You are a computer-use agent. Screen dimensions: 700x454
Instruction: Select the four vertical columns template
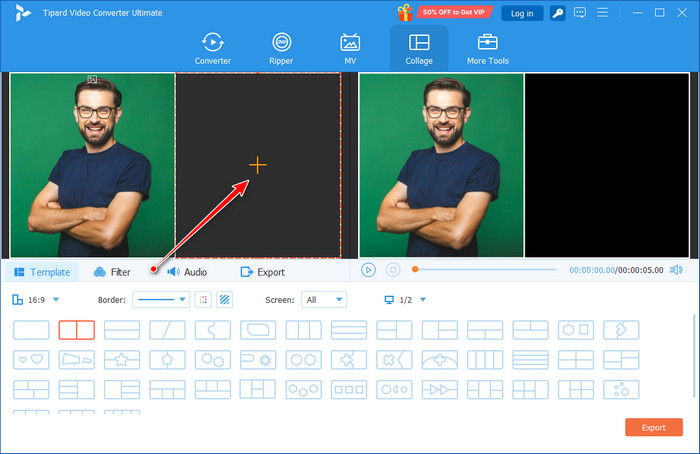click(x=485, y=359)
